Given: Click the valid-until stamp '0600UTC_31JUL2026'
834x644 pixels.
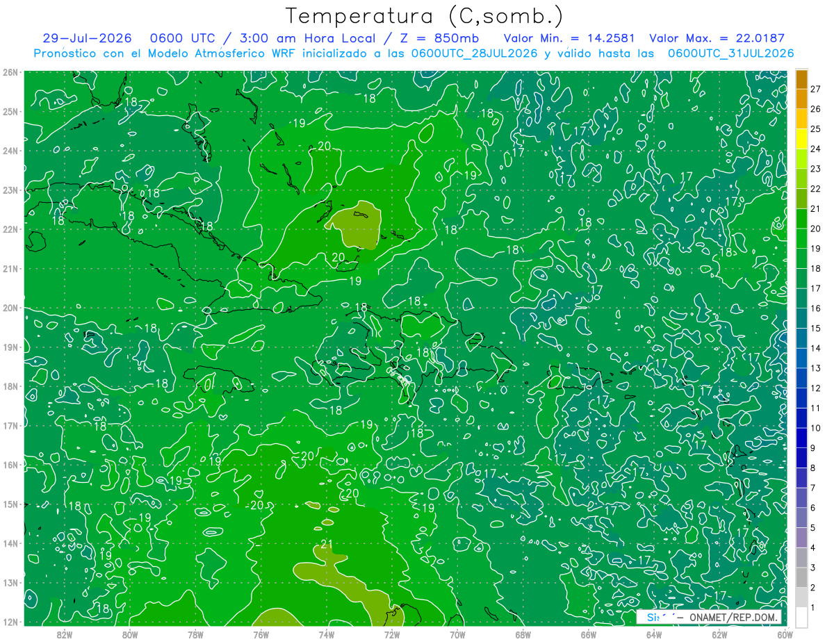Looking at the screenshot, I should [730, 53].
